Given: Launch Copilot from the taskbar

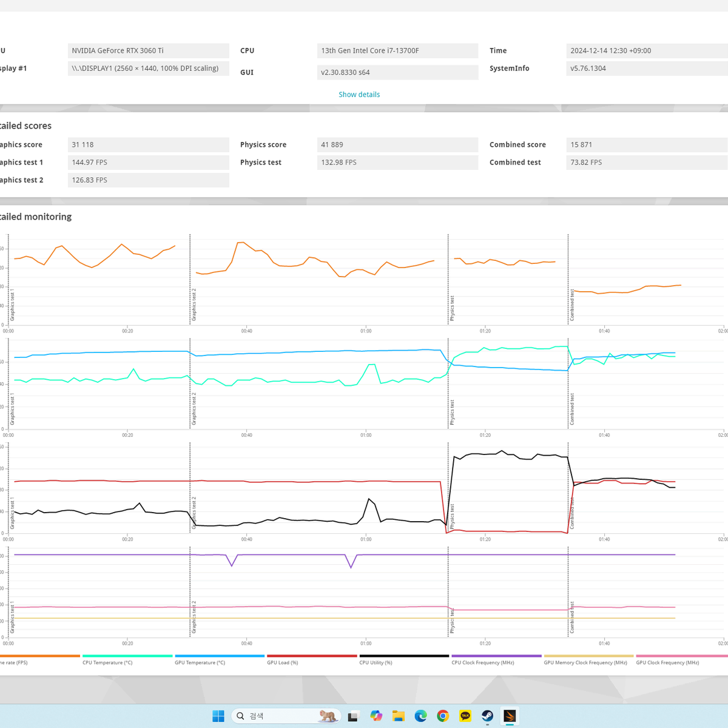Looking at the screenshot, I should click(x=376, y=716).
